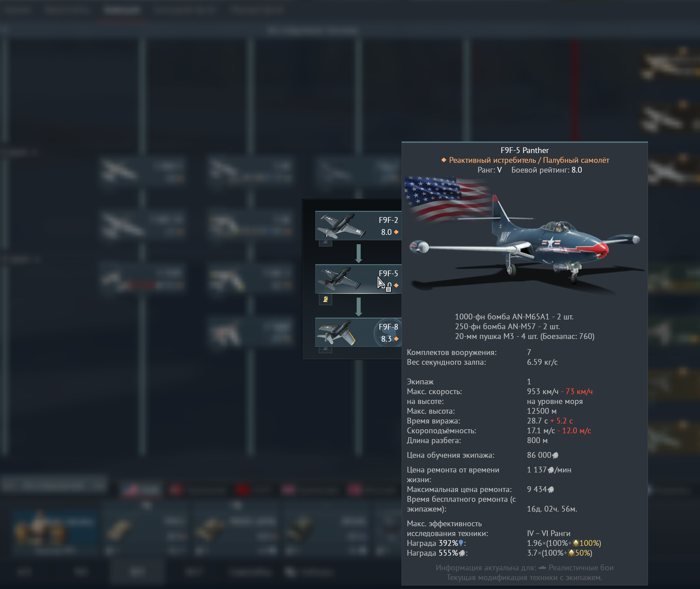
Task: Click the golden eagle icon before 100%
Action: tap(575, 543)
